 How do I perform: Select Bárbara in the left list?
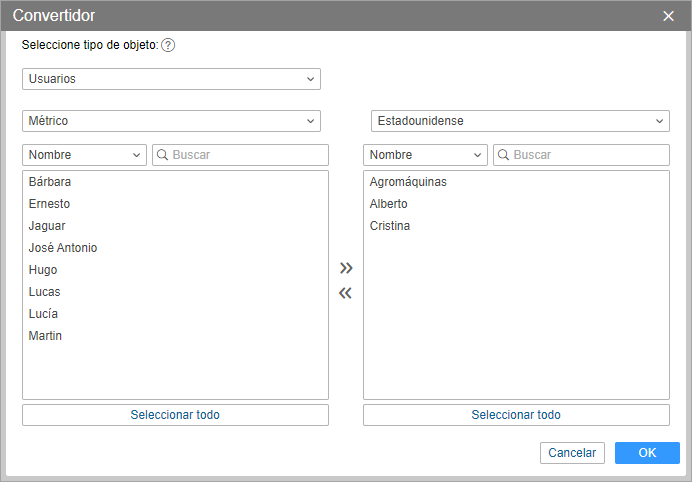pyautogui.click(x=50, y=182)
